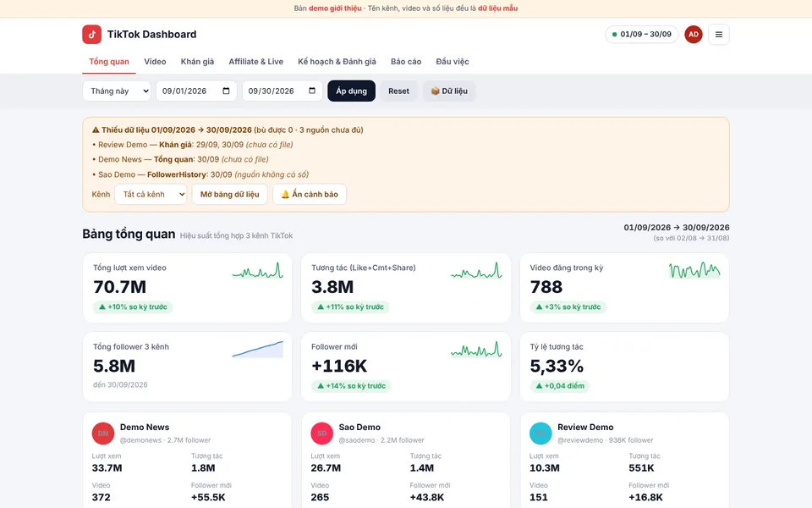The width and height of the screenshot is (812, 508).
Task: Click the Demo News — Tổng quan warning line
Action: [x=180, y=159]
